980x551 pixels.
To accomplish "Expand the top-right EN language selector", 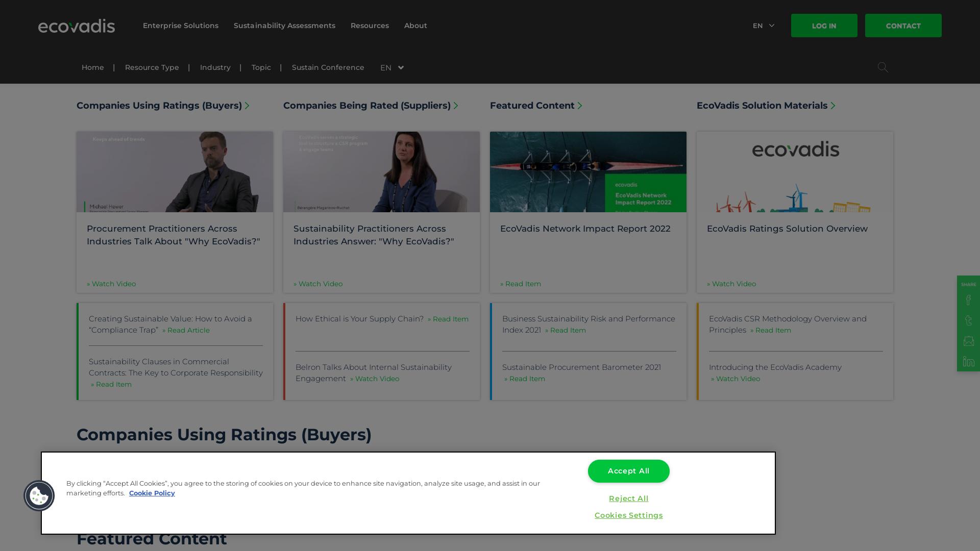I will click(x=764, y=26).
